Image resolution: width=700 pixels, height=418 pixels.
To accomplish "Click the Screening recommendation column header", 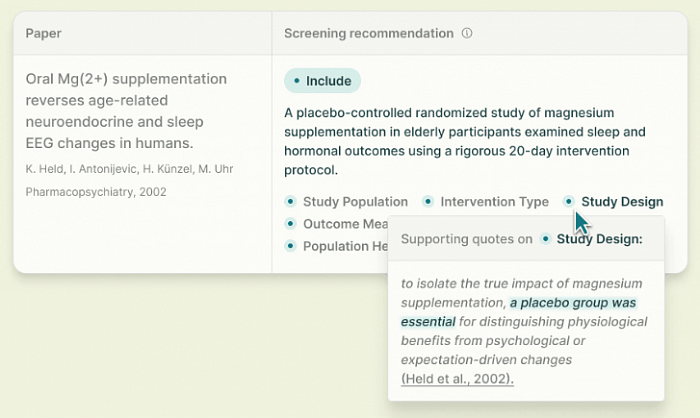I will (x=369, y=33).
